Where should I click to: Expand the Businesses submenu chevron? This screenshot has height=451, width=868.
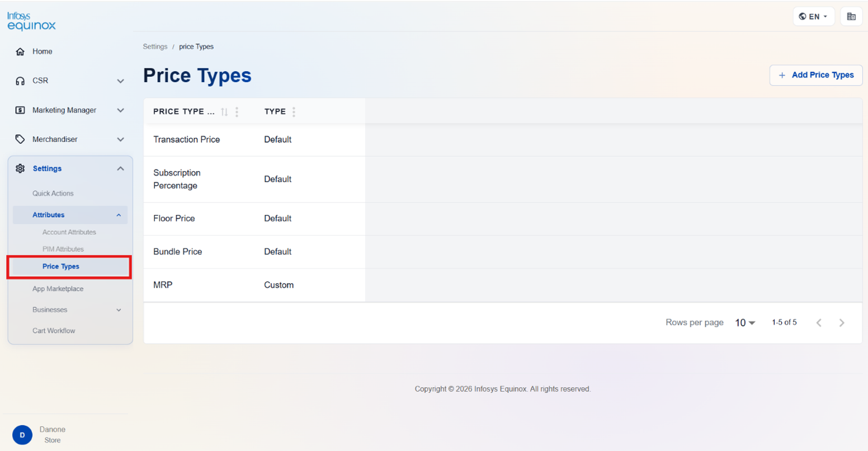pos(119,310)
